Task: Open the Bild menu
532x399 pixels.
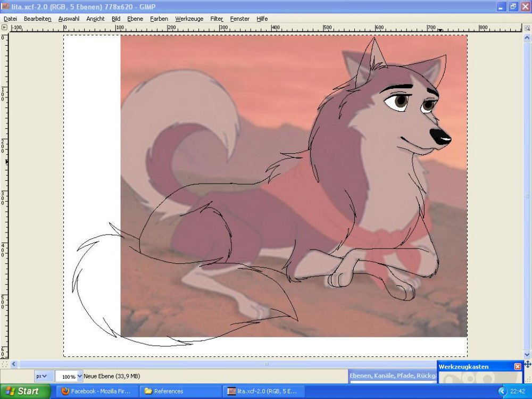Action: coord(116,19)
